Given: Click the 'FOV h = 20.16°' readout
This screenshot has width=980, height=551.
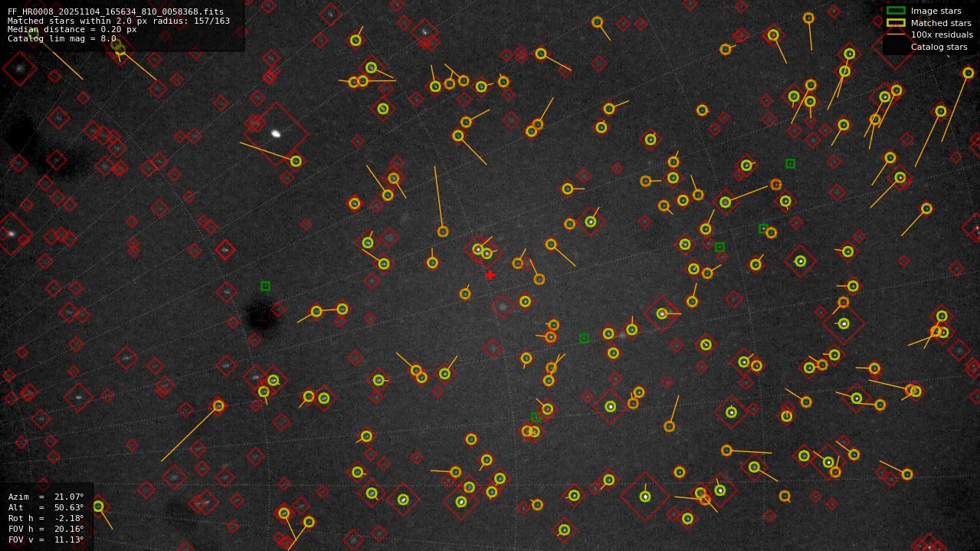Looking at the screenshot, I should pyautogui.click(x=46, y=529).
